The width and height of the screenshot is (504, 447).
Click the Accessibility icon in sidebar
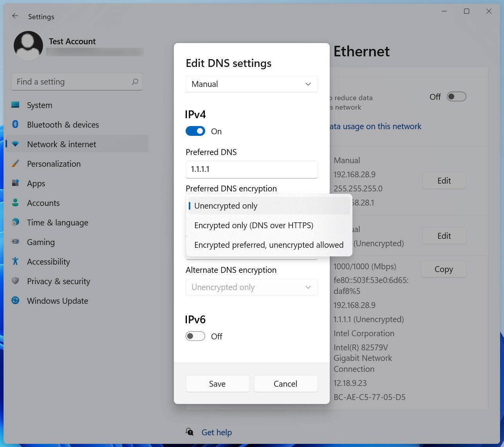click(15, 261)
